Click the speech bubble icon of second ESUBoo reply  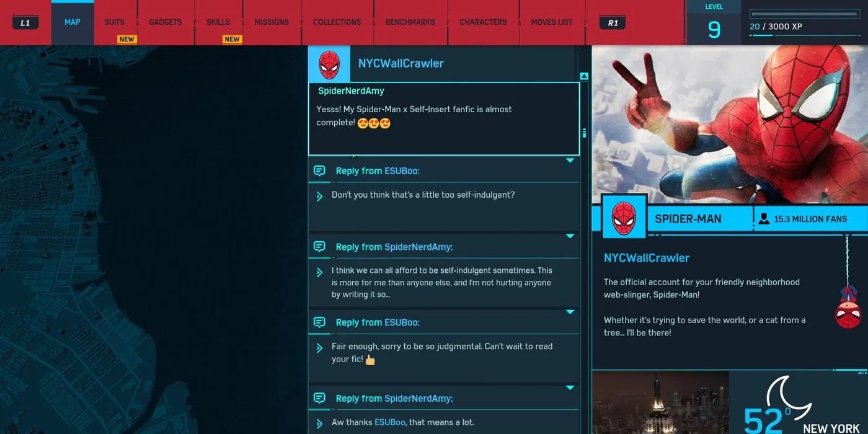click(319, 322)
